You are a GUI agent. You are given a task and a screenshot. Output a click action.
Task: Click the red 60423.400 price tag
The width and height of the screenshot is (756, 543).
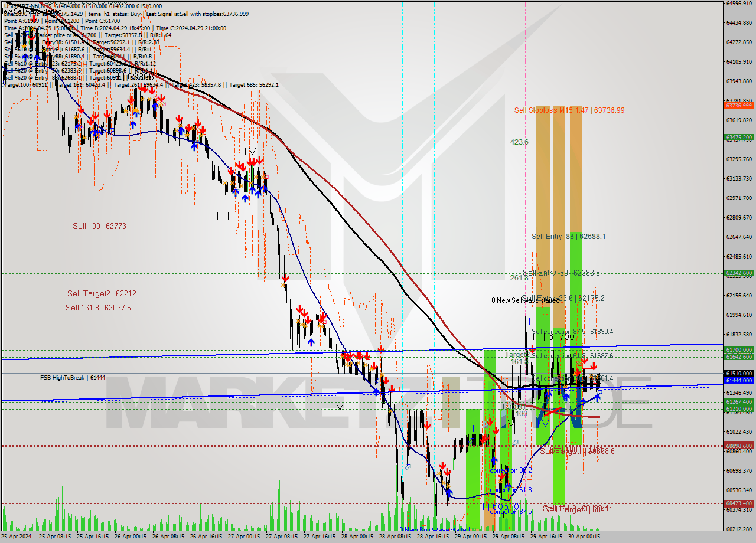coord(738,503)
